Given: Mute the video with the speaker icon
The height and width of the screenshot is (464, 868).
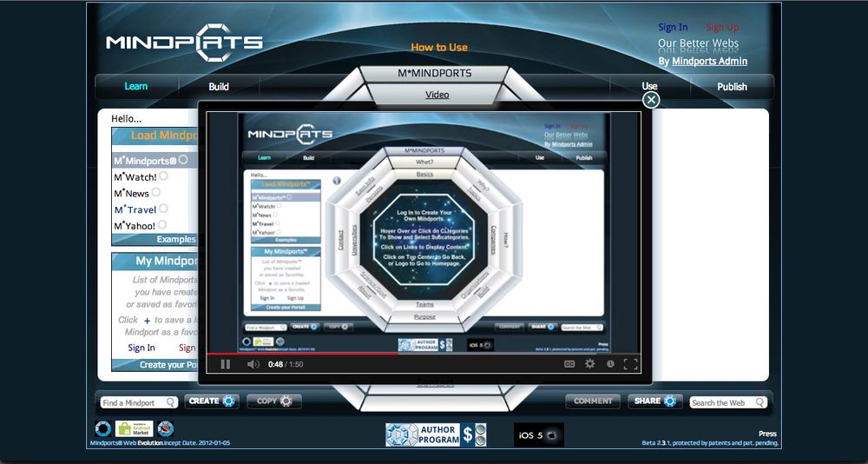Looking at the screenshot, I should coord(253,364).
